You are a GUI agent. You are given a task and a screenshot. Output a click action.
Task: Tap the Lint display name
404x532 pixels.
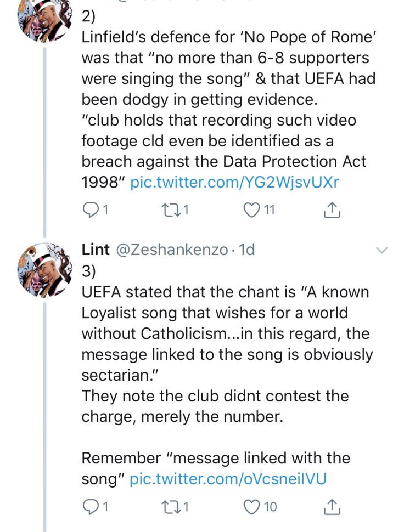(x=96, y=250)
